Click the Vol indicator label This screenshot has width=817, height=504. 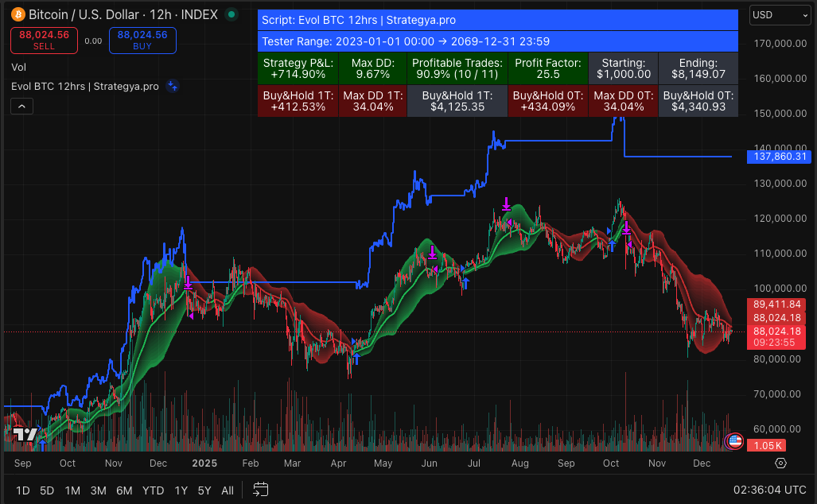click(x=19, y=67)
